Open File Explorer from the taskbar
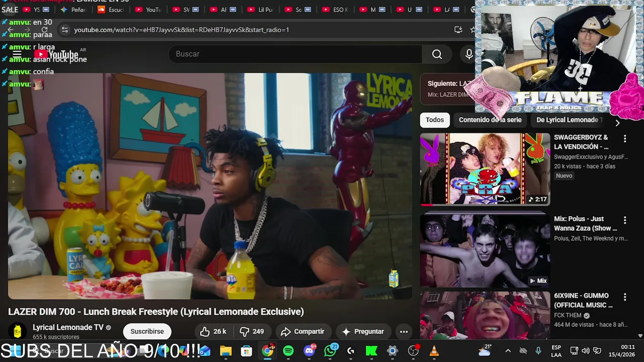The image size is (644, 362). (x=225, y=351)
